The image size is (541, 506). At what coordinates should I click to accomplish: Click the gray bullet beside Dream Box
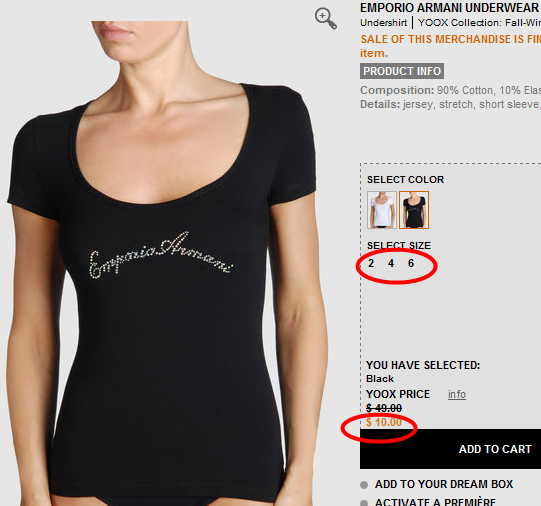coord(364,485)
